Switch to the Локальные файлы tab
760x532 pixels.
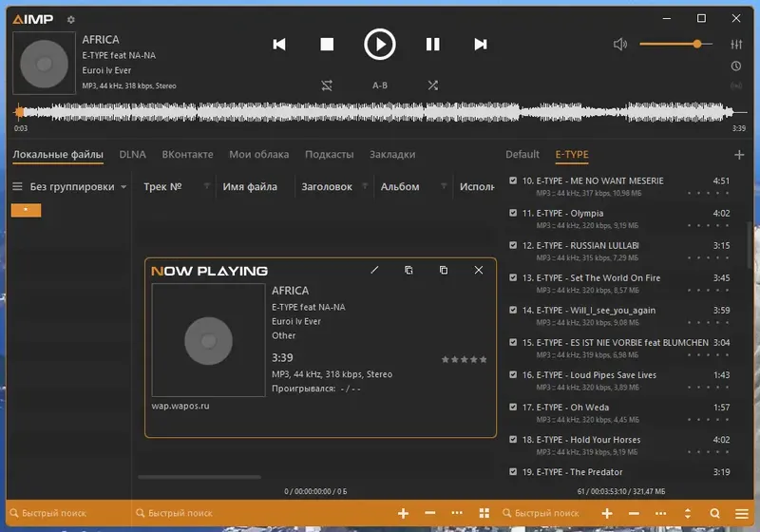tap(58, 155)
